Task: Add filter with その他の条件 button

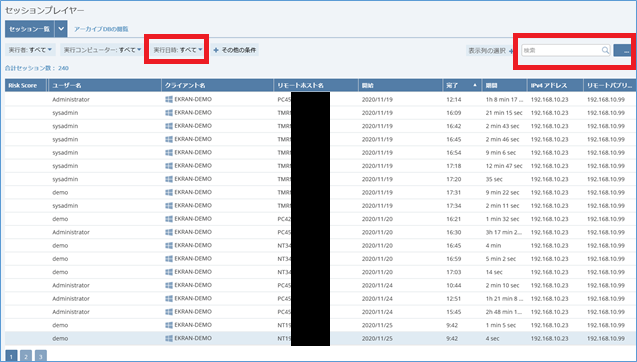Action: tap(235, 50)
